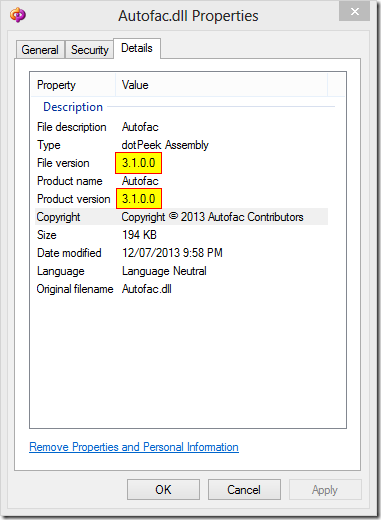Select the Product name label

70,181
